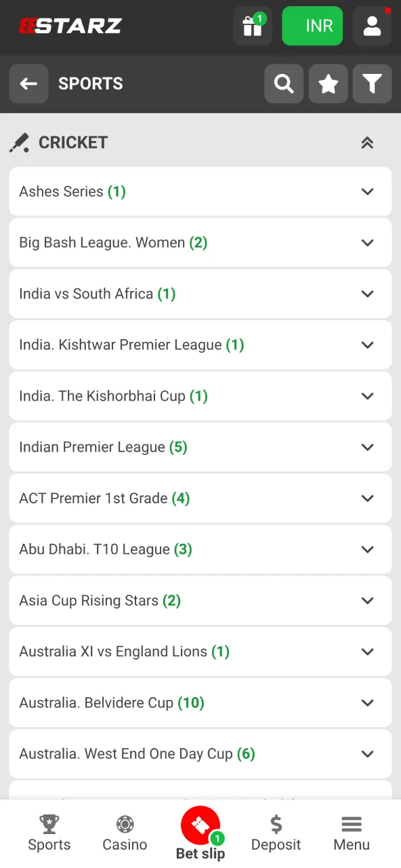Screen dimensions: 401x868
Task: Expand Australia Belvidere Cup fixtures
Action: click(200, 703)
